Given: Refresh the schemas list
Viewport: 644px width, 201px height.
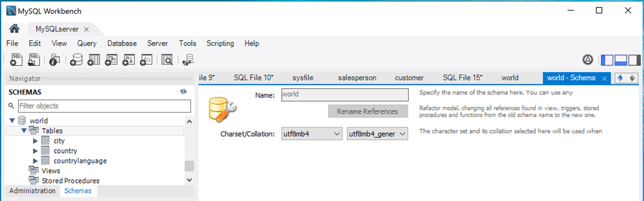Looking at the screenshot, I should tap(183, 92).
